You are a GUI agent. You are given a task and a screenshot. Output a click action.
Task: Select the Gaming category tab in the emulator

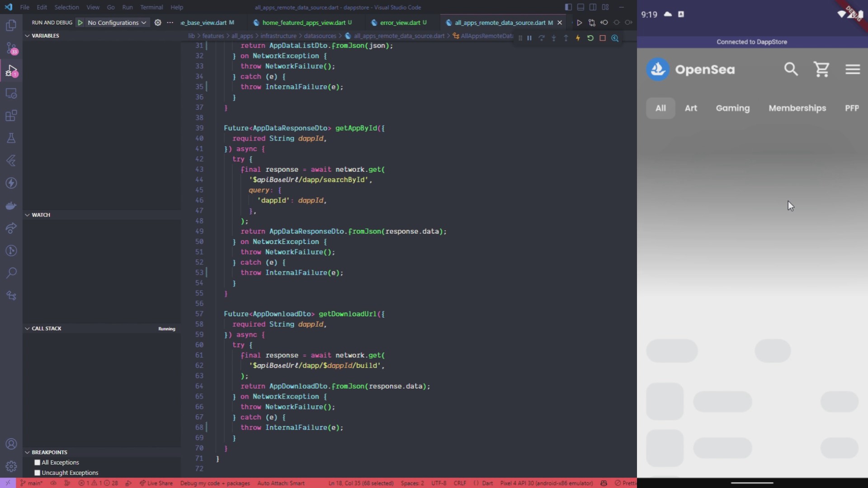pos(732,108)
